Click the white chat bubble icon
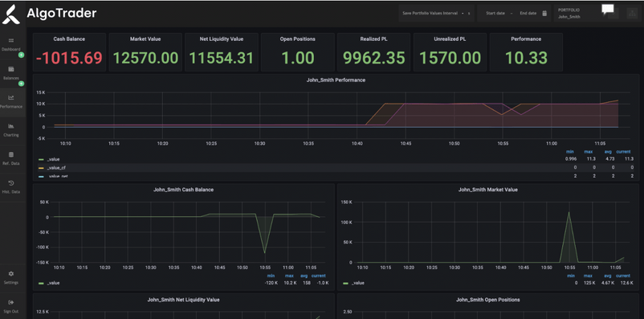This screenshot has width=644, height=319. (x=608, y=9)
